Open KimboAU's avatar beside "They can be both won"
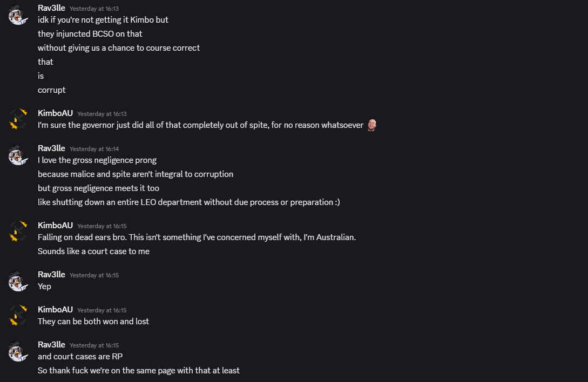 pyautogui.click(x=18, y=316)
